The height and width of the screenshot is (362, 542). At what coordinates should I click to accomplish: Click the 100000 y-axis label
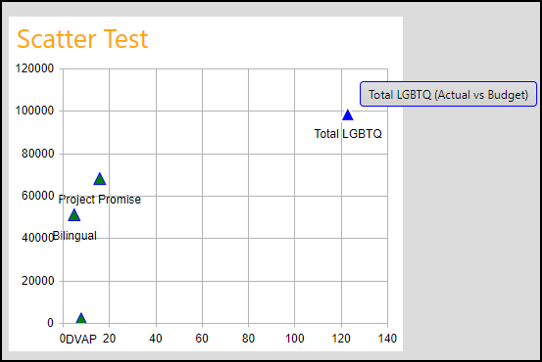(35, 111)
